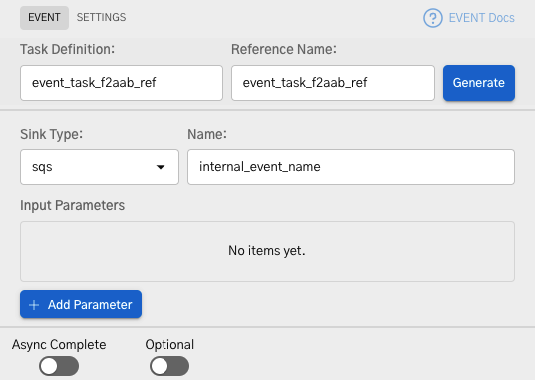Click the 'Reference Name:' label
The height and width of the screenshot is (380, 535).
[x=284, y=49]
